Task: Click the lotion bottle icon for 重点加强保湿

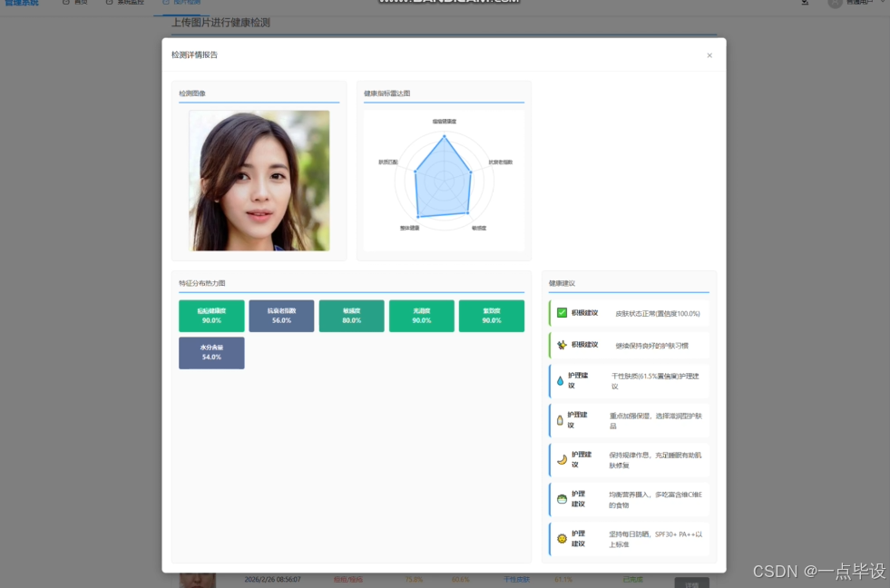Action: point(560,420)
